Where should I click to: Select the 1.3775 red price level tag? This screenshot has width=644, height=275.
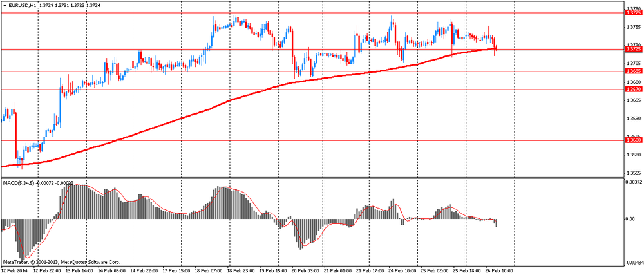click(632, 13)
